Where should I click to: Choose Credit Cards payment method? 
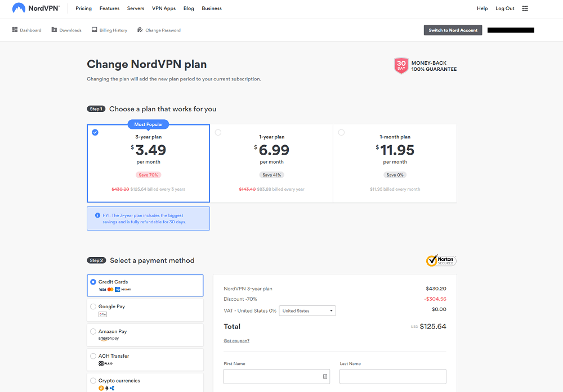[145, 286]
